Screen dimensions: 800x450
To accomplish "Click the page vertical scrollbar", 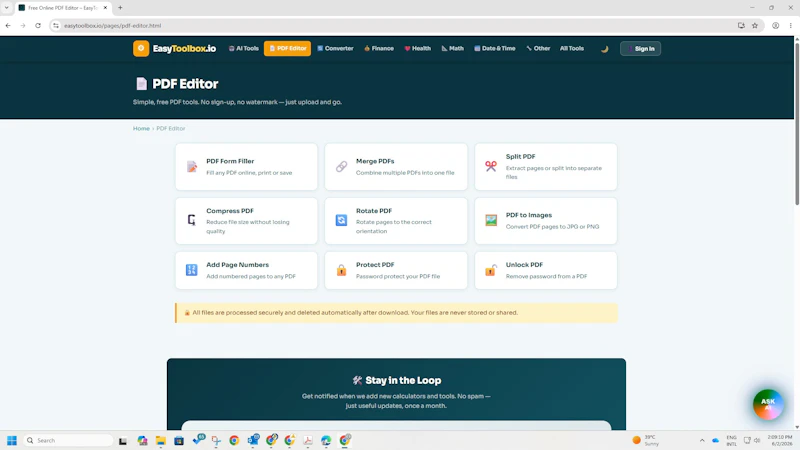I will tap(796, 124).
